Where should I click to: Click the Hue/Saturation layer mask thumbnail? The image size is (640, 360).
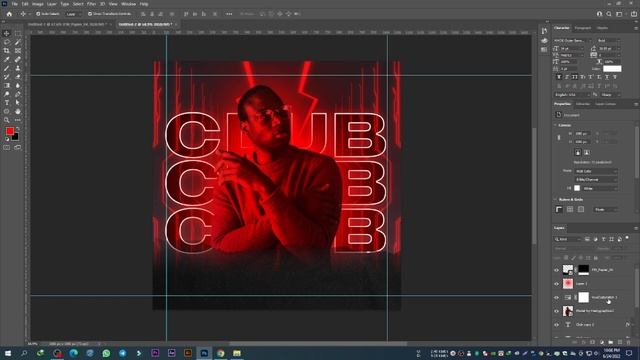coord(584,297)
